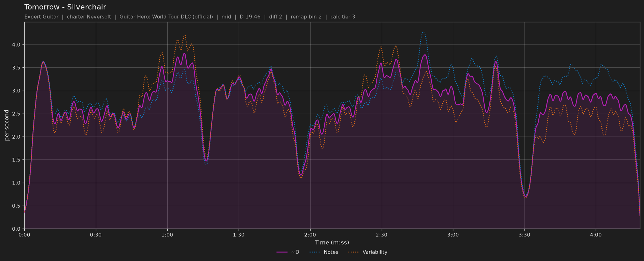644x261 pixels.
Task: Click 'remap bin 2' in the subtitle
Action: click(306, 17)
